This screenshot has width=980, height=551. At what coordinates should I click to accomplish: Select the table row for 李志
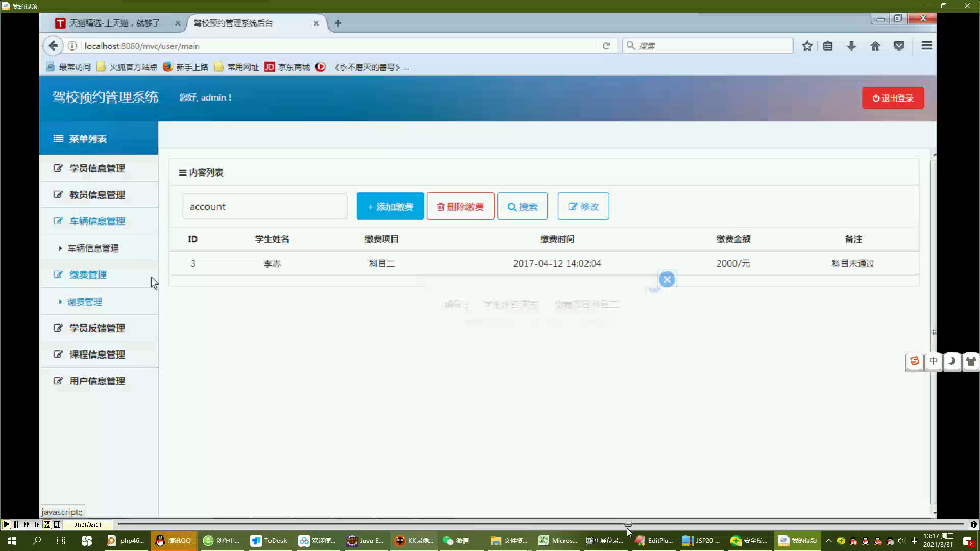pyautogui.click(x=544, y=263)
